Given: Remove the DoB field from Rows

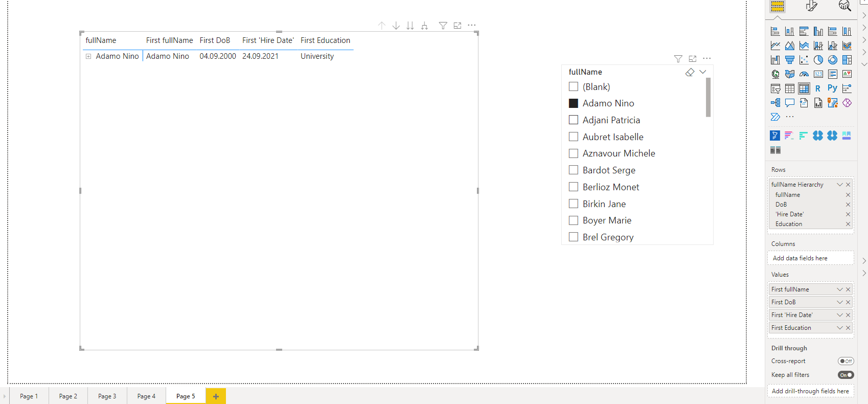Looking at the screenshot, I should tap(848, 205).
